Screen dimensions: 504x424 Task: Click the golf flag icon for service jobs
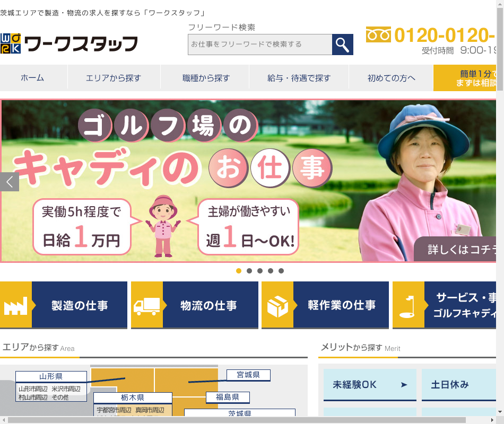point(408,306)
